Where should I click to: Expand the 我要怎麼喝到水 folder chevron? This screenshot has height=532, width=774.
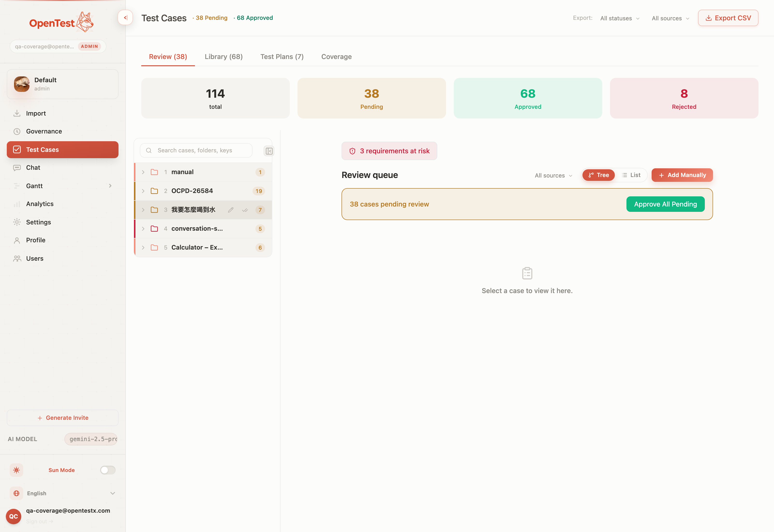point(143,210)
